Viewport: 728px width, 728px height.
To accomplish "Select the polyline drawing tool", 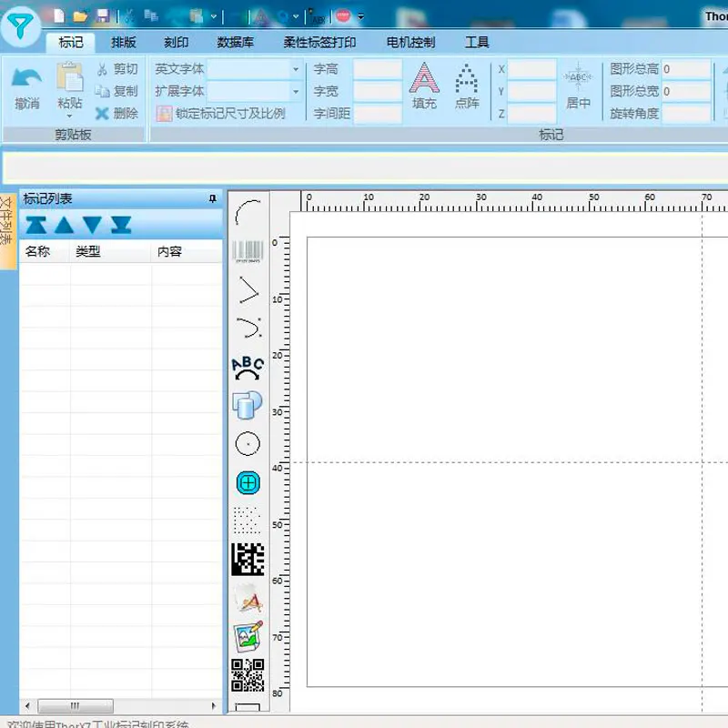I will (248, 290).
